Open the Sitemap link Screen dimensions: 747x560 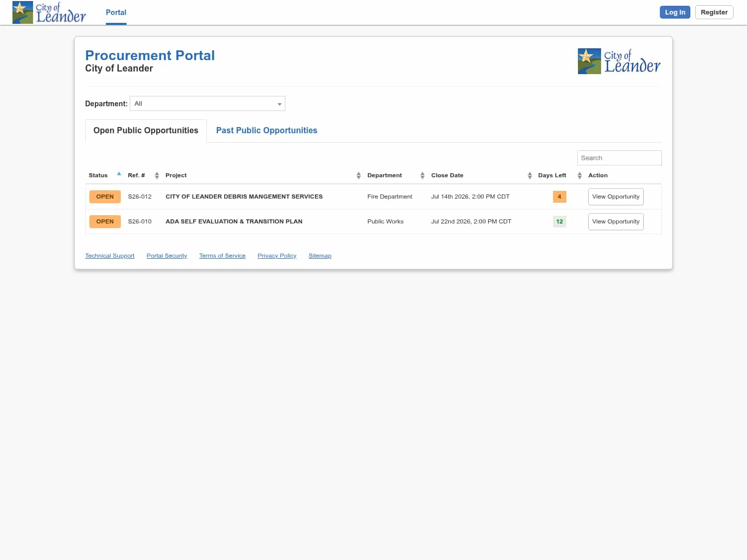point(320,256)
